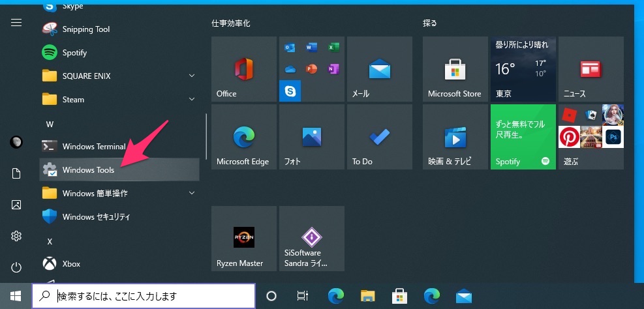Click the Windows Start button
This screenshot has height=309, width=644.
pos(16,296)
